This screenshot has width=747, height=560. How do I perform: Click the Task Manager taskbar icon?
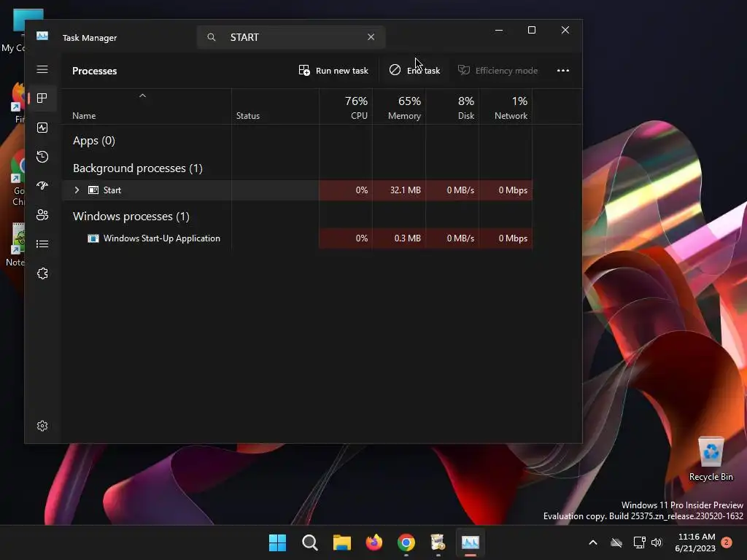tap(471, 542)
